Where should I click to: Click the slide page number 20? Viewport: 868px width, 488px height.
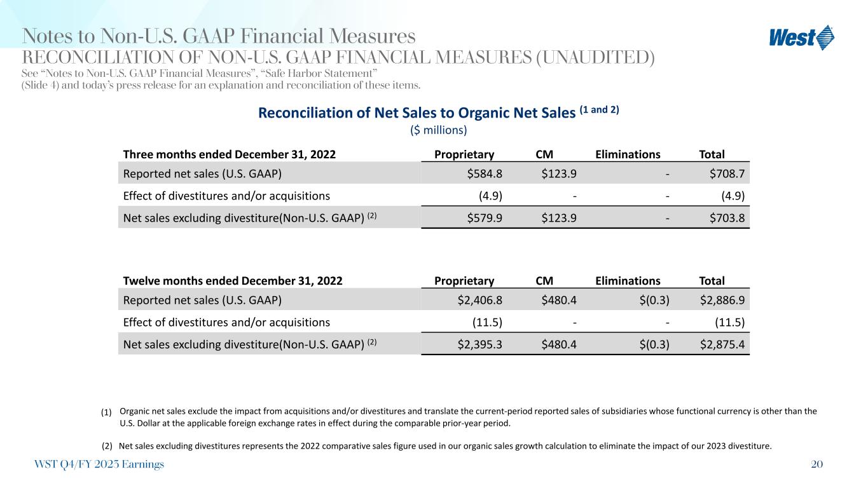pyautogui.click(x=817, y=464)
